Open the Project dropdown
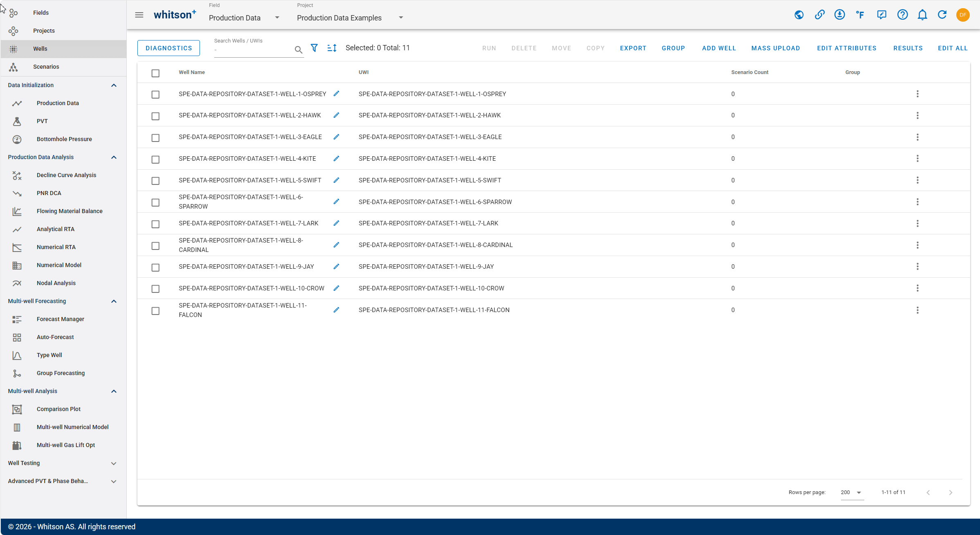 350,18
